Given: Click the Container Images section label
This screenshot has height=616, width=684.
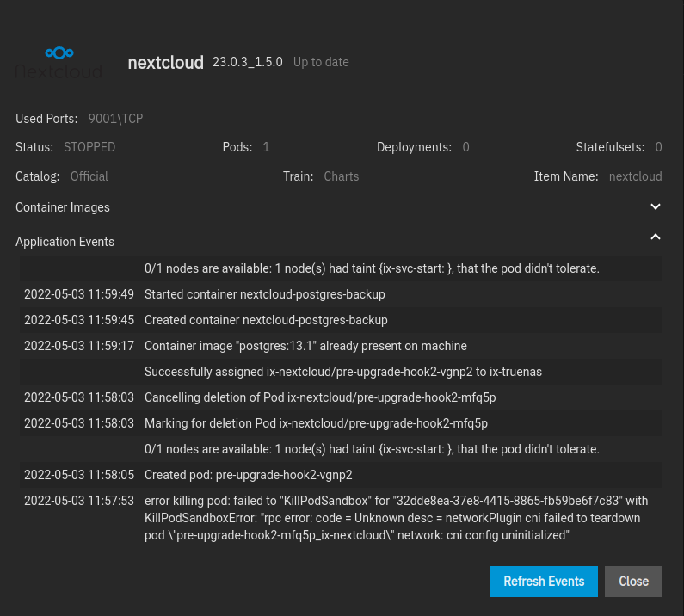Looking at the screenshot, I should 63,207.
